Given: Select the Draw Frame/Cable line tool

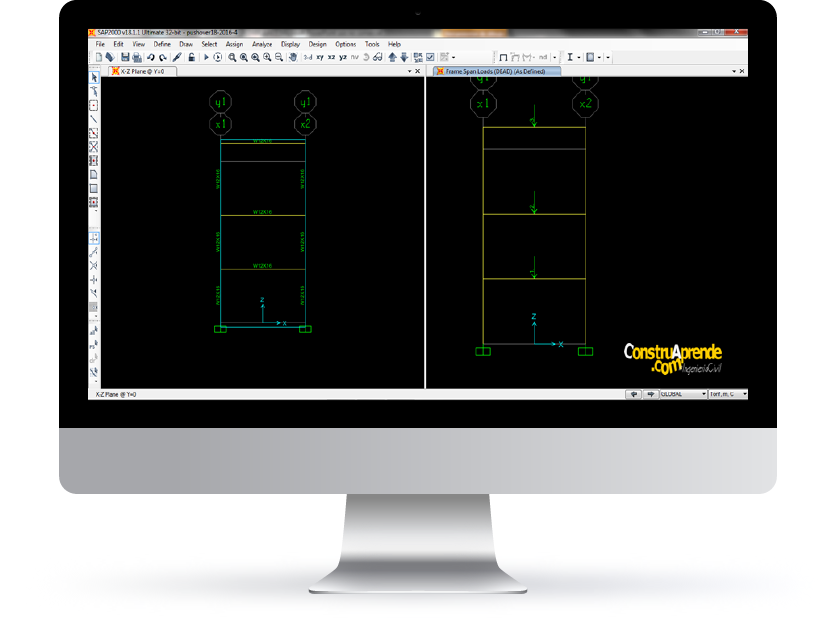Looking at the screenshot, I should tap(94, 119).
